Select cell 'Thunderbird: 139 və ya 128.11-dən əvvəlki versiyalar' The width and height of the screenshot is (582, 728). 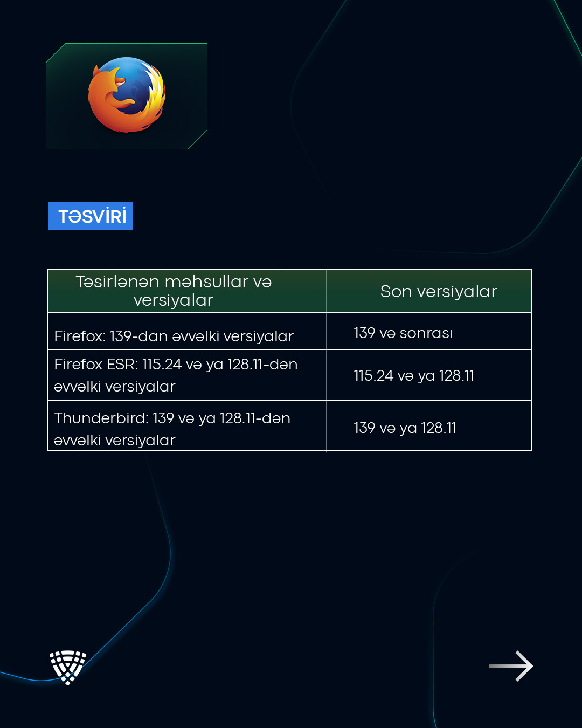[187, 426]
